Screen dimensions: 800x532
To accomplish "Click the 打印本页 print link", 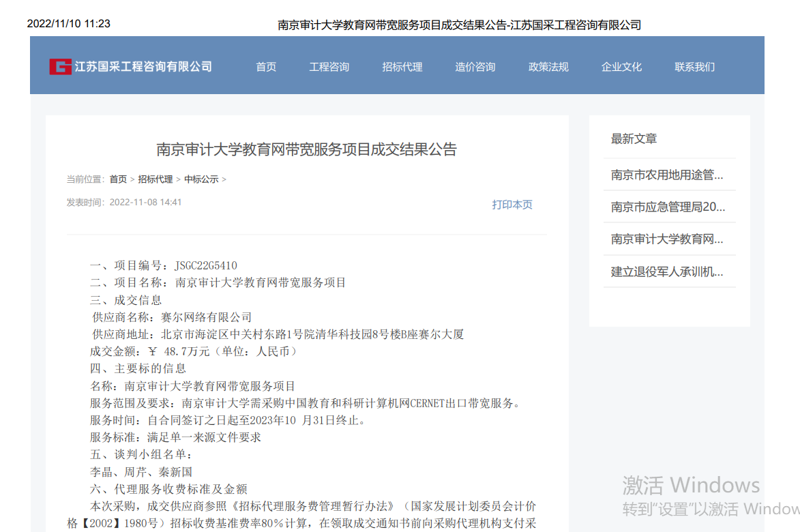I will [x=512, y=205].
